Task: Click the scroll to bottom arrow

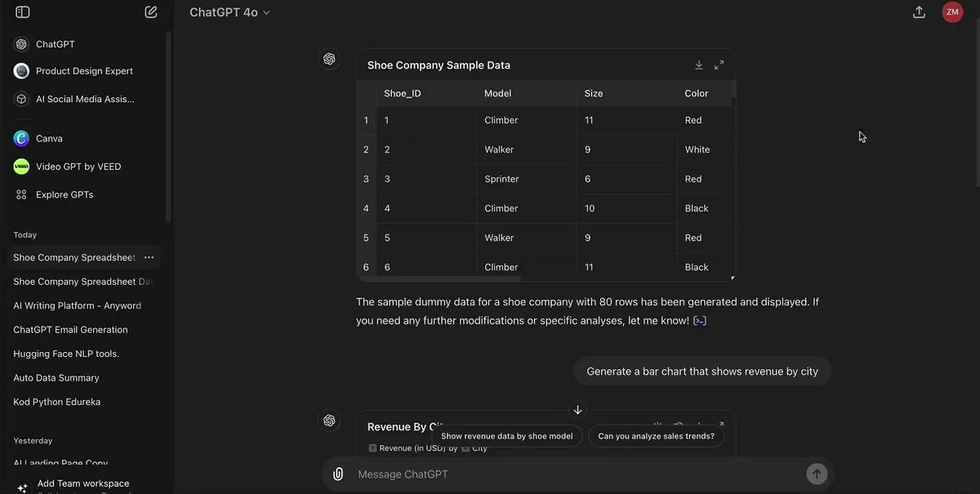Action: click(577, 410)
